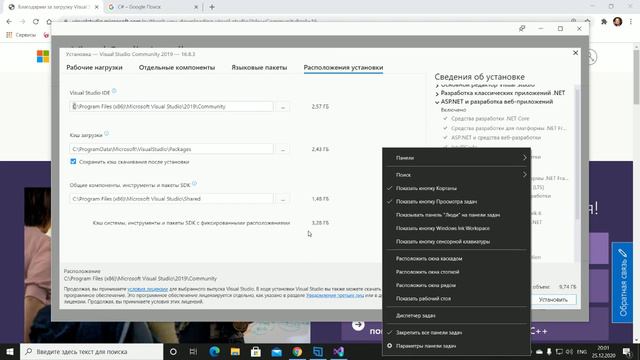Image resolution: width=640 pixels, height=360 pixels.
Task: Click the Cortana circle button on taskbar
Action: (x=173, y=351)
